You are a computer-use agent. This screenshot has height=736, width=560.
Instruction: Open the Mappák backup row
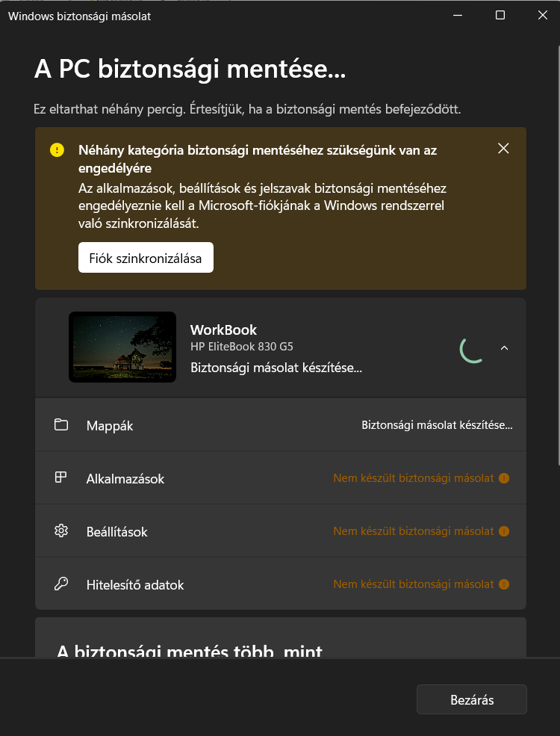click(x=281, y=425)
